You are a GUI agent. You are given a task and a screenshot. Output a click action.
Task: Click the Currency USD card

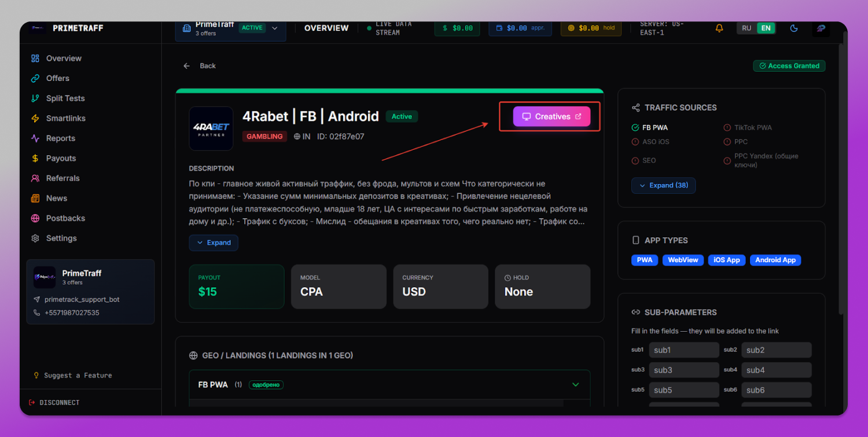tap(441, 287)
